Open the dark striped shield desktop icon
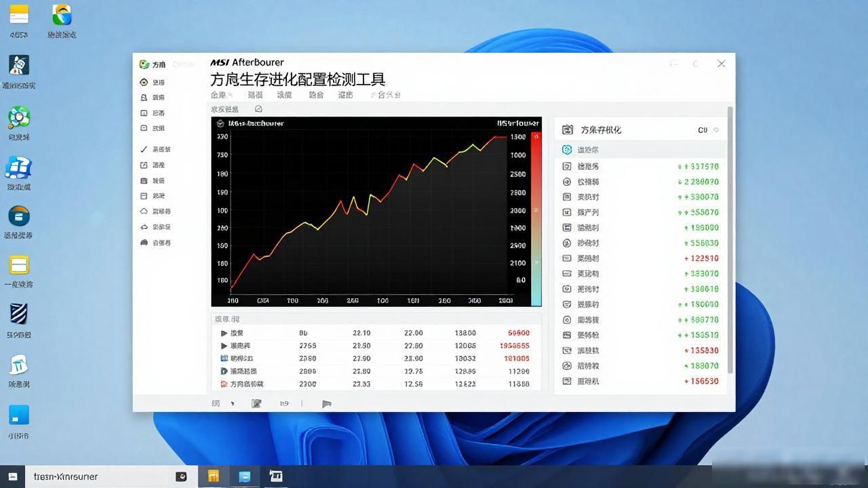The width and height of the screenshot is (868, 488). coord(19,314)
